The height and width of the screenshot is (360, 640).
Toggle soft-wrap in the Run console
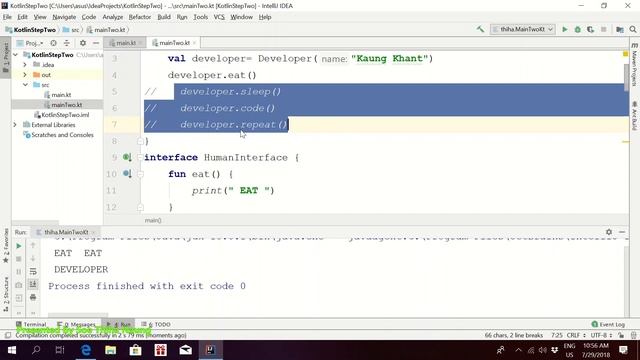coord(33,271)
